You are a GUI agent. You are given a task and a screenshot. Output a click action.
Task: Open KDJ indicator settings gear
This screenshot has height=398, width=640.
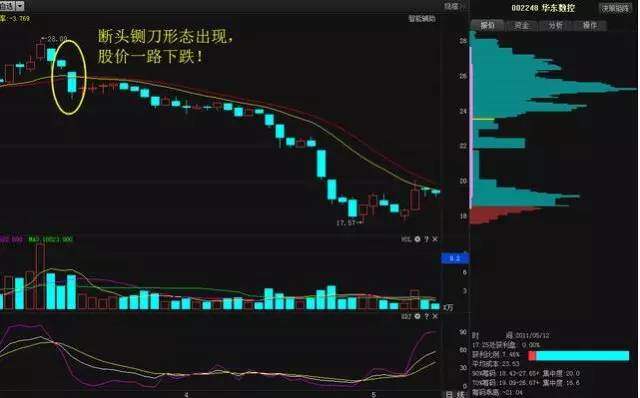[417, 316]
